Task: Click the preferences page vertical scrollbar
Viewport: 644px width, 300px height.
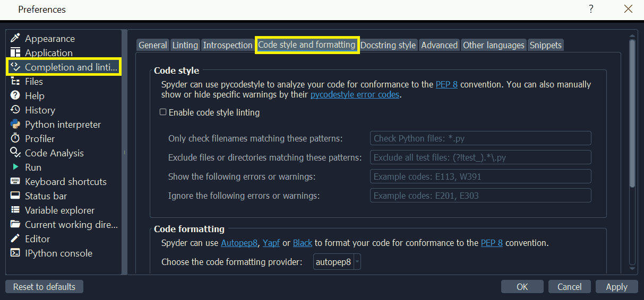Action: click(x=632, y=113)
